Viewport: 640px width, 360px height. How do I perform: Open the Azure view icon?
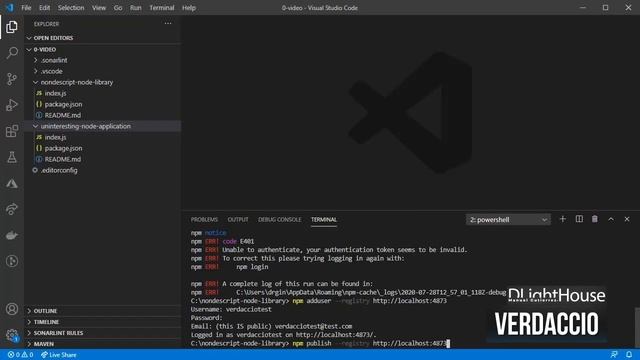click(12, 183)
